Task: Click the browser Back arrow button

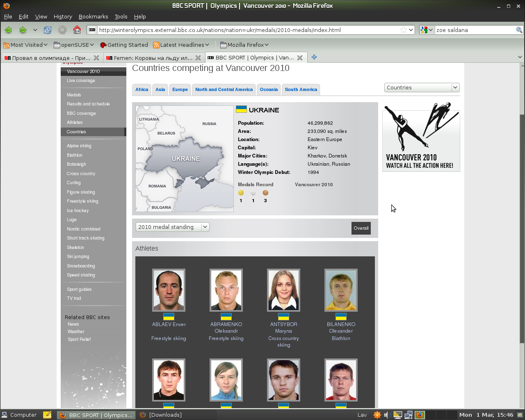Action: [x=8, y=30]
